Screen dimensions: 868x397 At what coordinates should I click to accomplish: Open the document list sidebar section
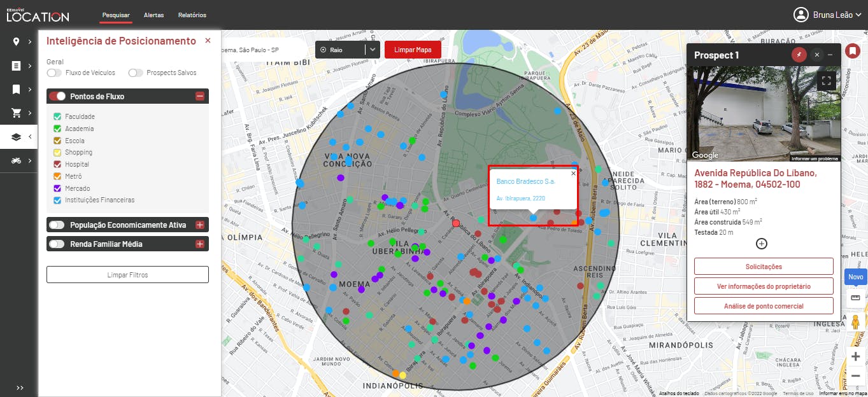tap(17, 66)
